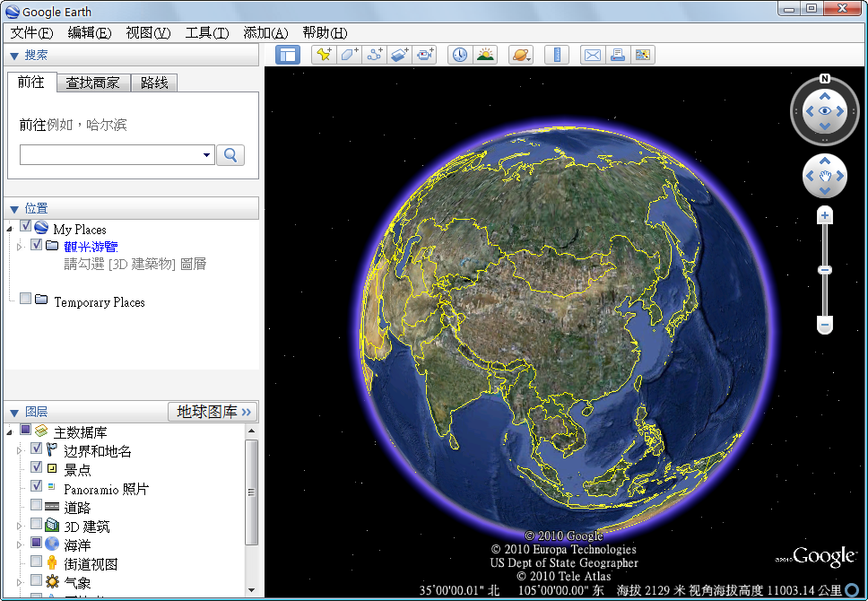868x601 pixels.
Task: Open Email sharing from the toolbar
Action: point(592,54)
